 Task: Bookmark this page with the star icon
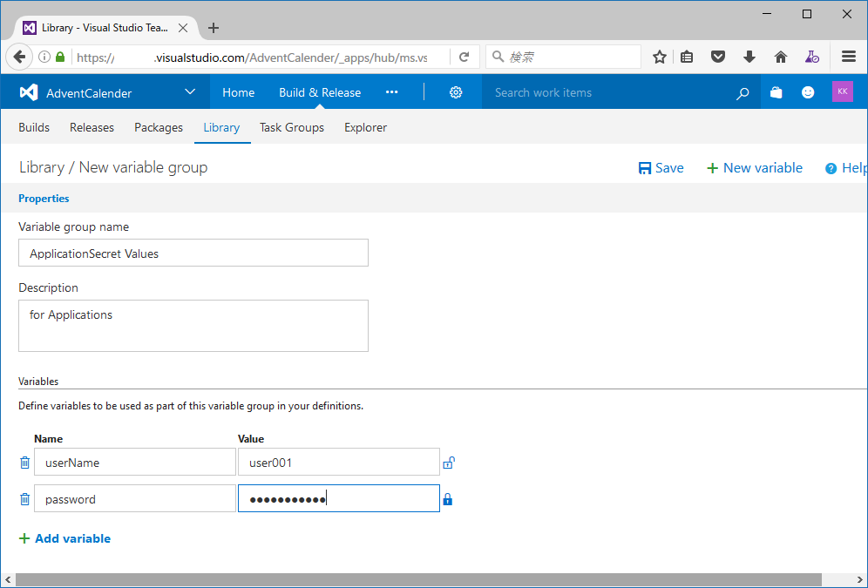pos(660,57)
